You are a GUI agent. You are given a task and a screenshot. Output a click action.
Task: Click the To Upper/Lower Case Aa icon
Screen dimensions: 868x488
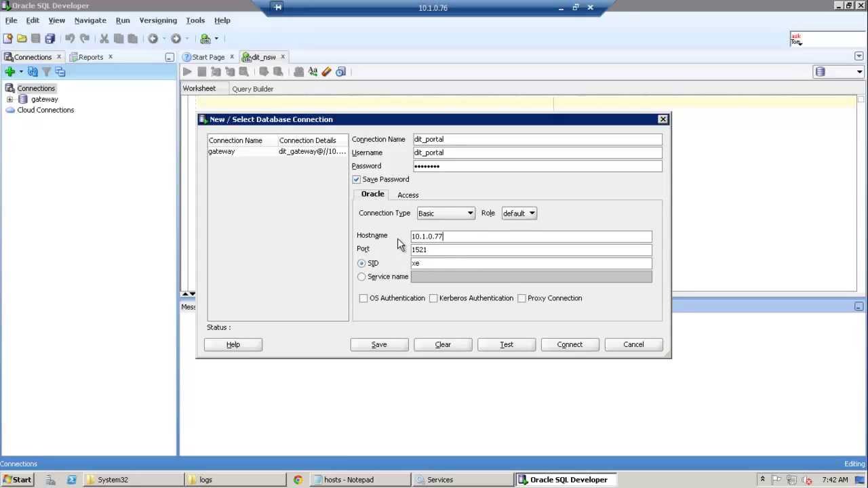[313, 72]
